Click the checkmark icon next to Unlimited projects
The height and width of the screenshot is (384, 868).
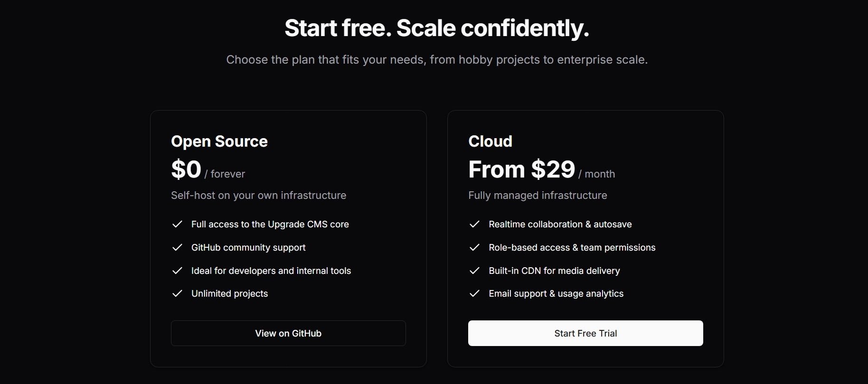pyautogui.click(x=177, y=293)
